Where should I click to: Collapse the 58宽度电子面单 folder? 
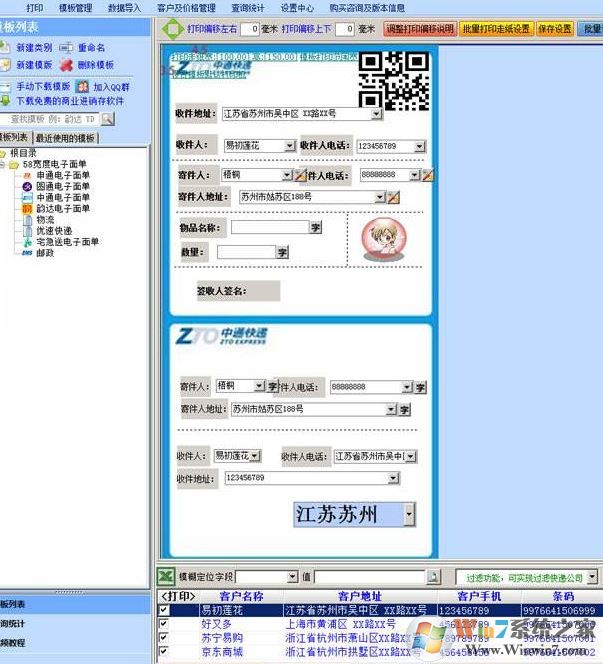coord(3,165)
